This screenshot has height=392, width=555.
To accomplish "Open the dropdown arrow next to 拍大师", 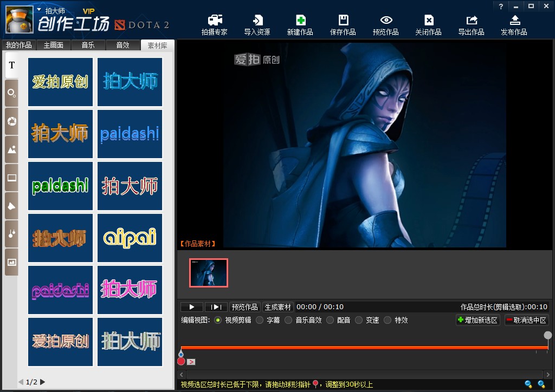I will [x=39, y=10].
